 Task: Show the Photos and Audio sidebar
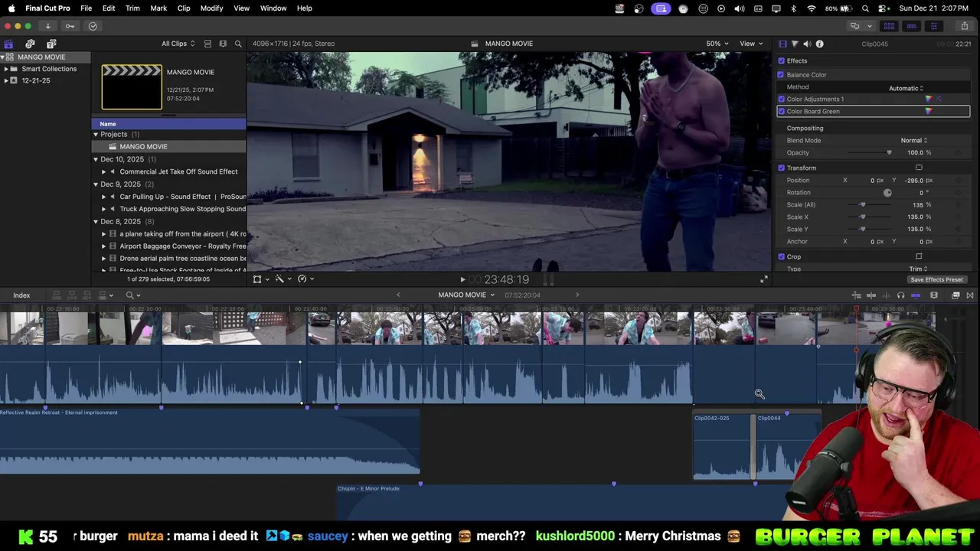pyautogui.click(x=30, y=44)
